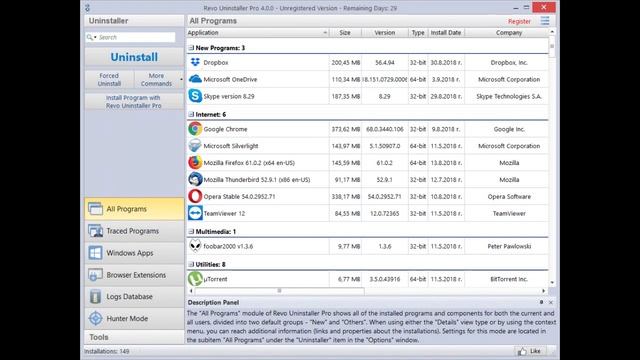The width and height of the screenshot is (640, 360).
Task: Collapse the New Programs group
Action: click(x=191, y=48)
